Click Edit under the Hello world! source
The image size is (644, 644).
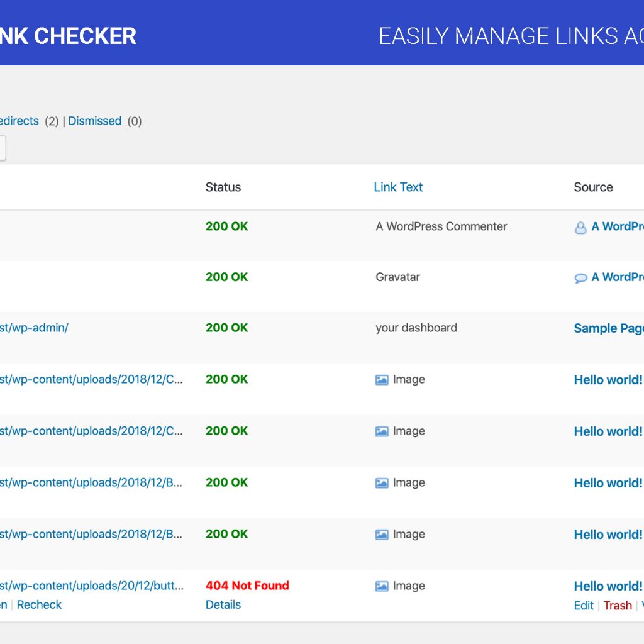[584, 605]
